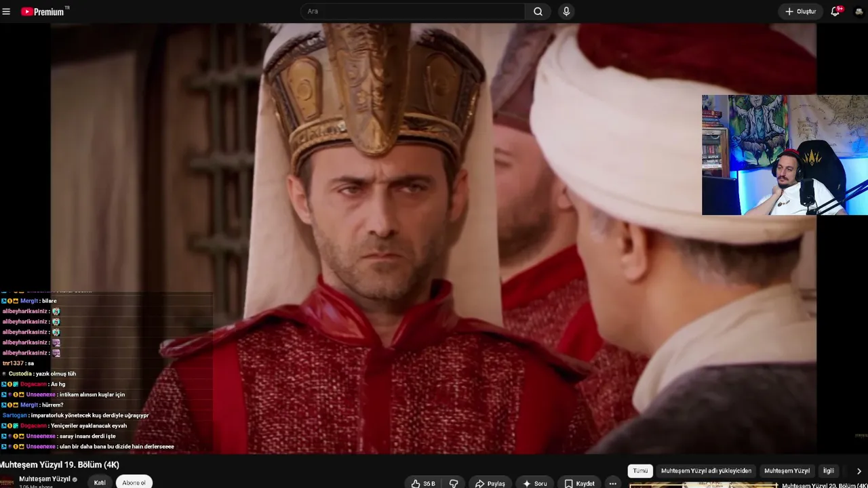Click the last chat message 'ulan bir daha bana'

coord(117,447)
